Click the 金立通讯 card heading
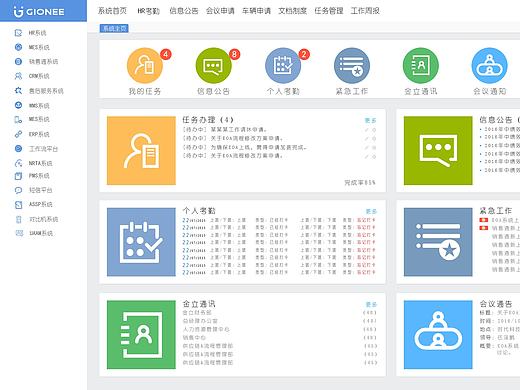Viewport: 520px width, 390px height. click(x=199, y=304)
